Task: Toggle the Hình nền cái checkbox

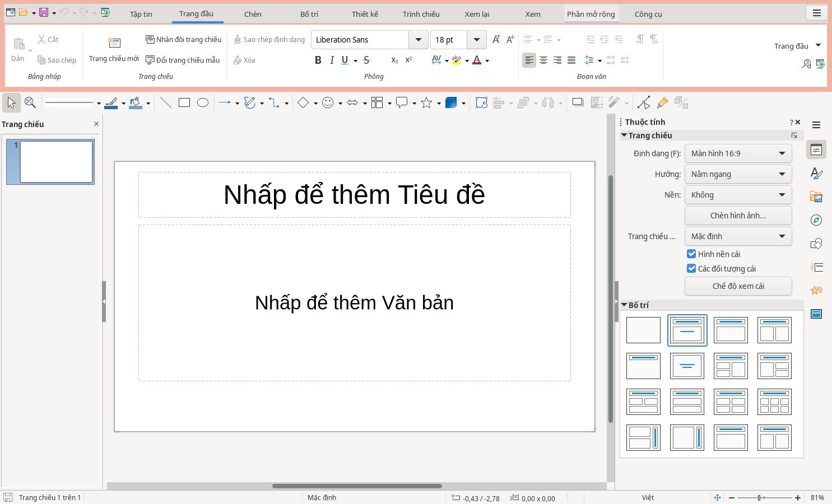Action: pos(691,254)
